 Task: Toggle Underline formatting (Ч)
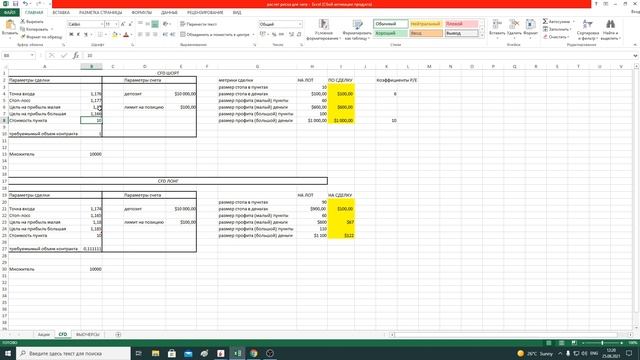(86, 35)
